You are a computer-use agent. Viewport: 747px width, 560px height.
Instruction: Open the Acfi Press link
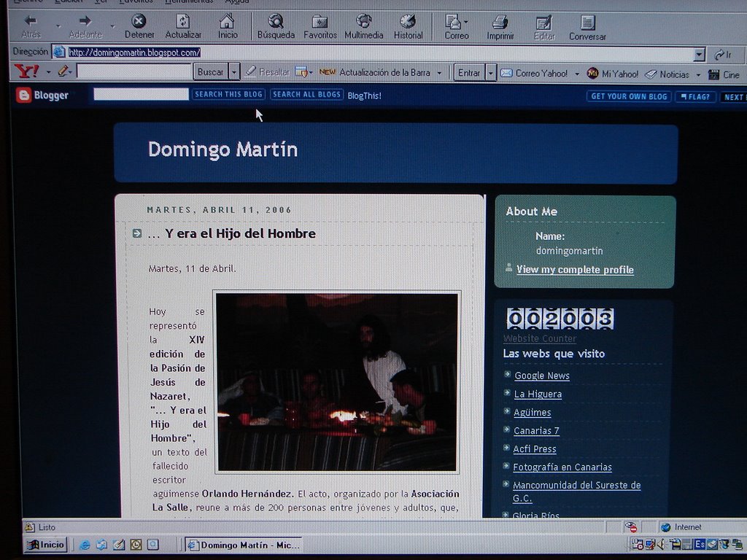pyautogui.click(x=535, y=448)
